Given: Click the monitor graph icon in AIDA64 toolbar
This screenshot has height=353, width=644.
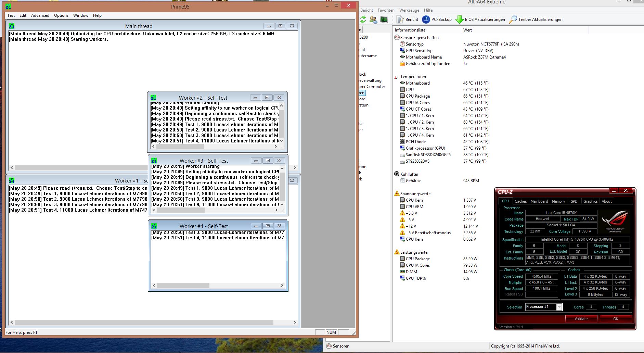Looking at the screenshot, I should click(384, 20).
